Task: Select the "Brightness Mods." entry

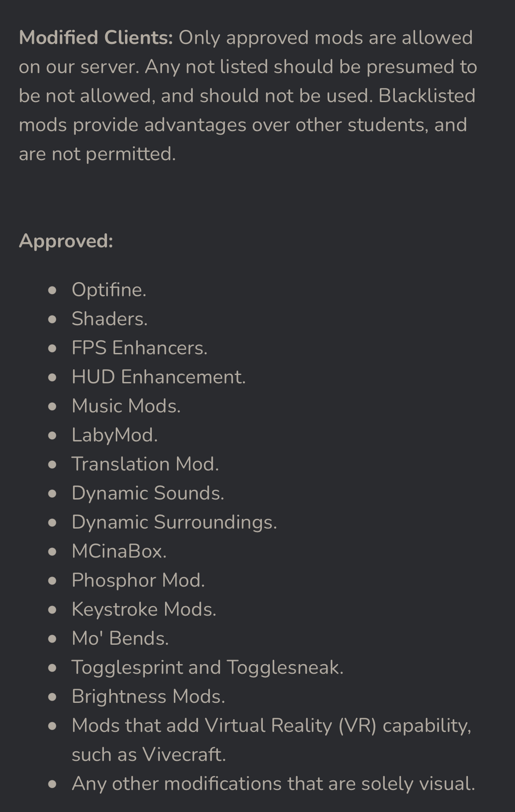Action: tap(148, 697)
